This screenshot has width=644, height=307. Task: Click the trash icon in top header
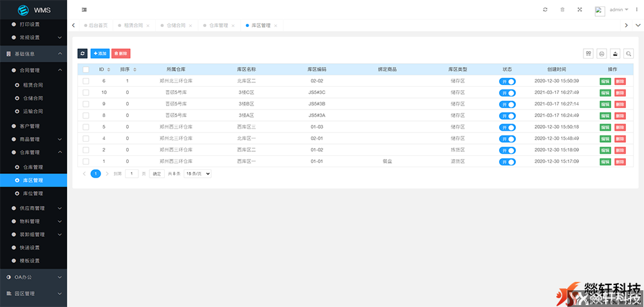click(562, 10)
